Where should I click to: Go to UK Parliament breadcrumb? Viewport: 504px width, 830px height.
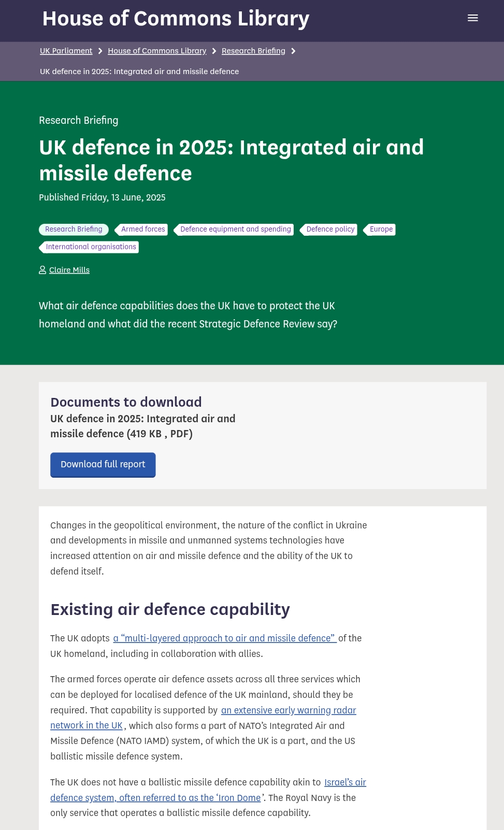66,51
